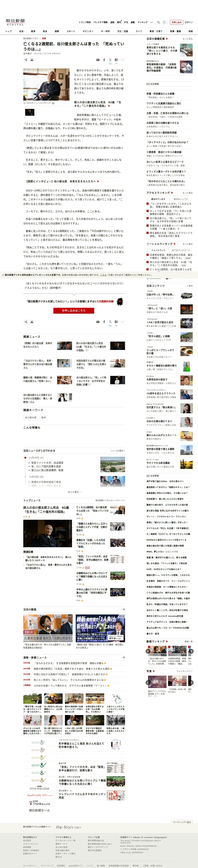This screenshot has height=868, width=198.
Task: Click ニュースの要点へ link
Action: point(118,451)
